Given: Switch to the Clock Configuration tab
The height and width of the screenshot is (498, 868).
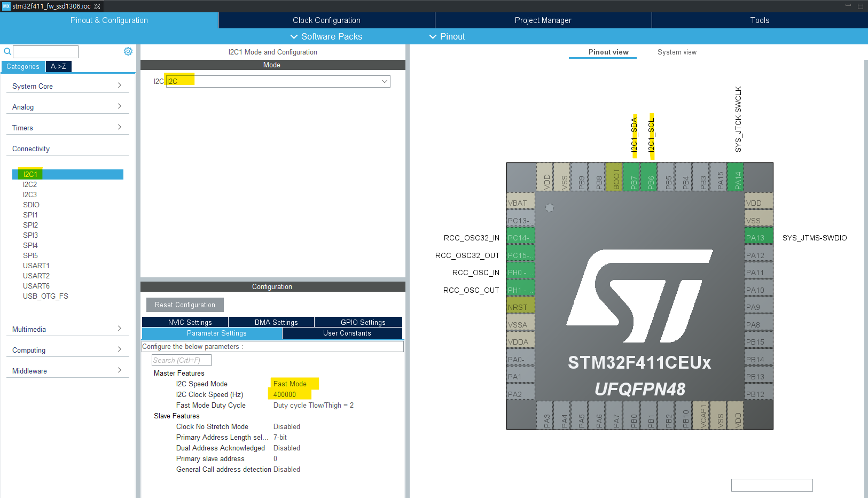Looking at the screenshot, I should click(x=326, y=20).
